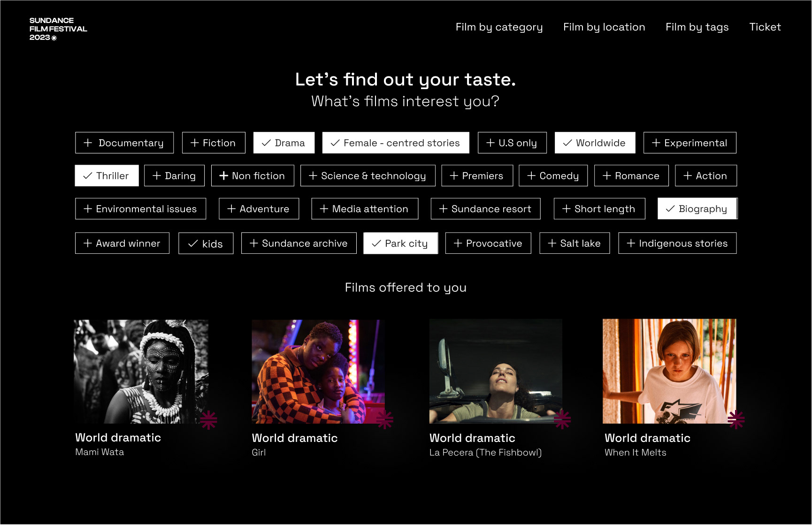Click the asterisk badge on Girl poster
The image size is (812, 525).
[x=385, y=420]
